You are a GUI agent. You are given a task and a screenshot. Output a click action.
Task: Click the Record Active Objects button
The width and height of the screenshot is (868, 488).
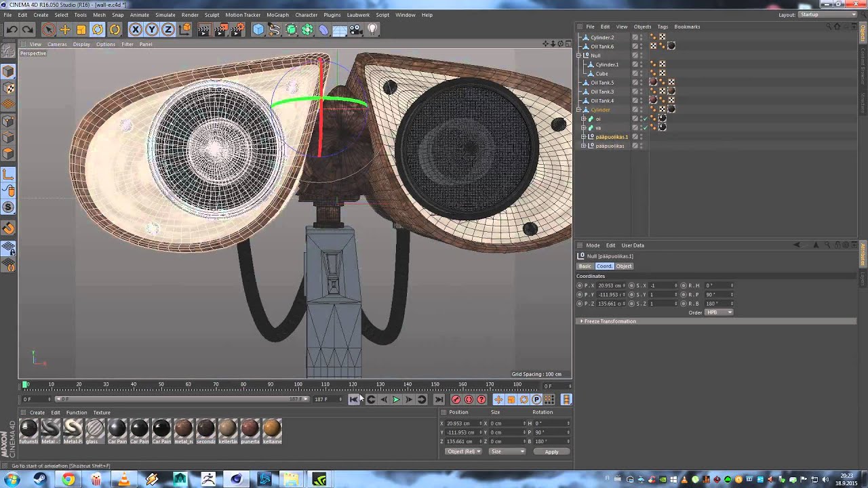pos(456,400)
